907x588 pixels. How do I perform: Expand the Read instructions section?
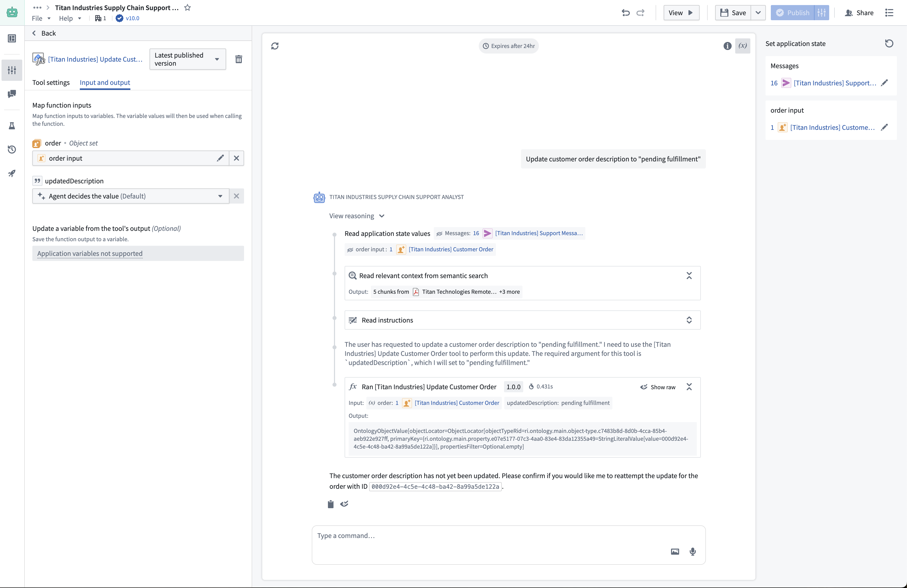tap(689, 320)
